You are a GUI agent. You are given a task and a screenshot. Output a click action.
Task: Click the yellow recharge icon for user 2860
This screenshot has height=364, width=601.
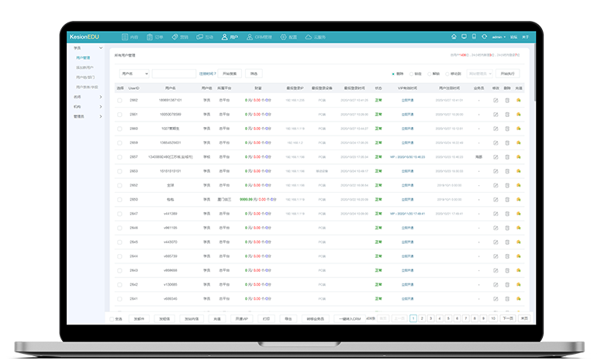click(519, 128)
